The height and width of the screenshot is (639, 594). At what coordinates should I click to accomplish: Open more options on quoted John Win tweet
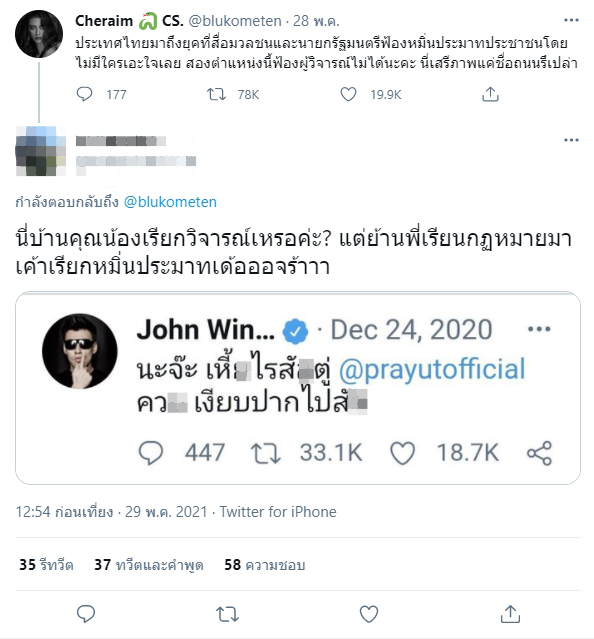pos(539,329)
